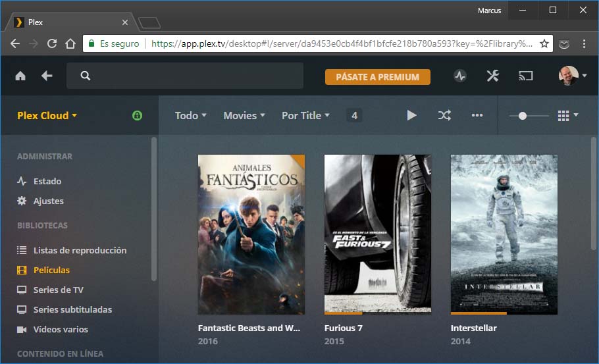
Task: Click the green secure connection lock
Action: 137,115
